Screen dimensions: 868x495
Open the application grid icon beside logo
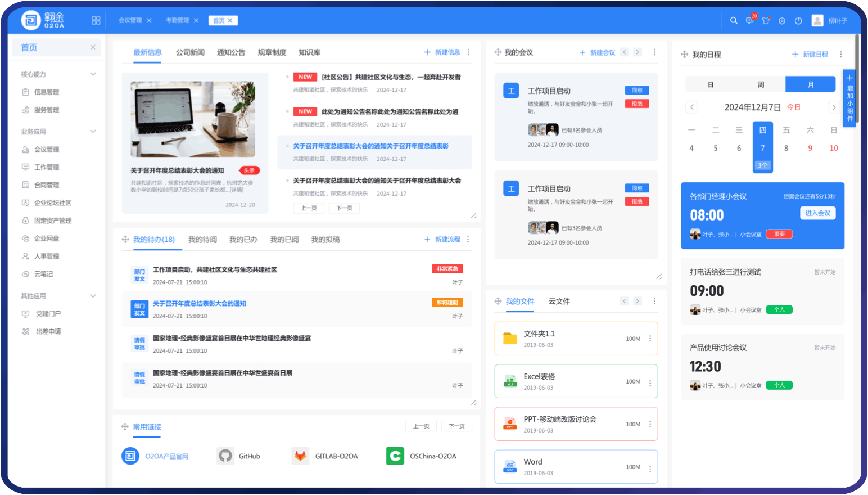(x=96, y=21)
